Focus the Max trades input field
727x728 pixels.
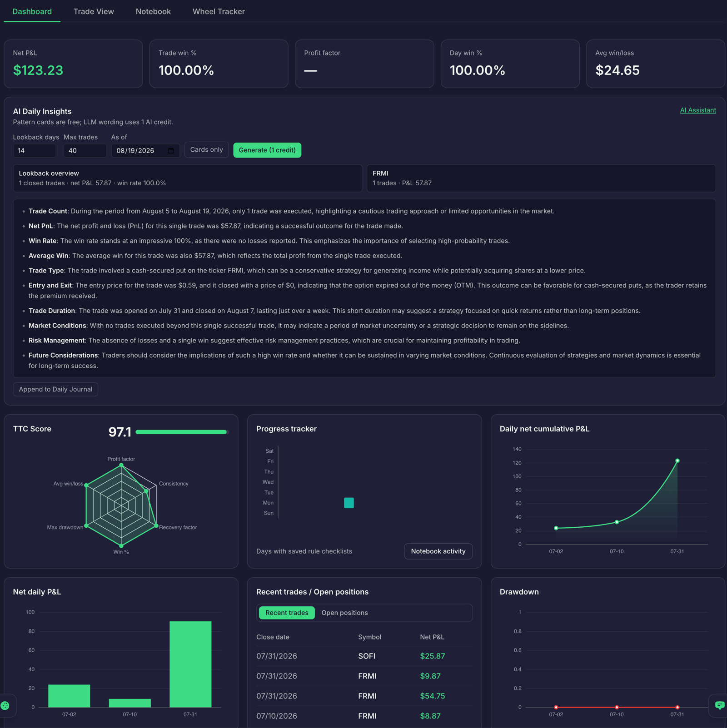click(85, 151)
